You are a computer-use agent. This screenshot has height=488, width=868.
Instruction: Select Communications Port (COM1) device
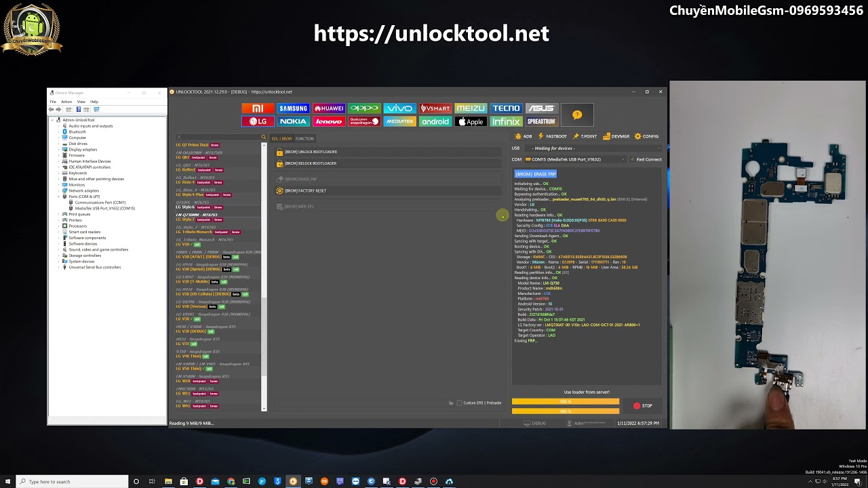pyautogui.click(x=100, y=203)
